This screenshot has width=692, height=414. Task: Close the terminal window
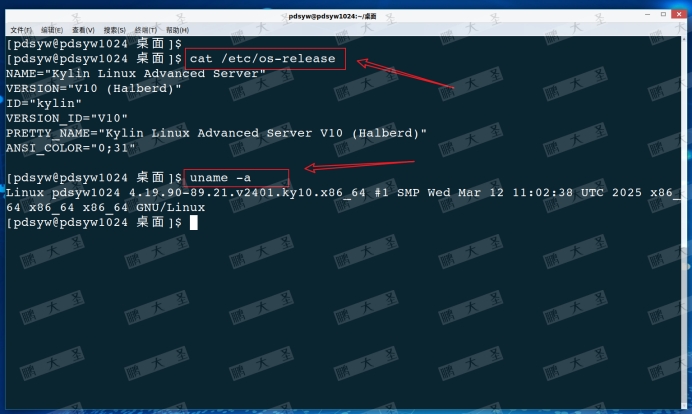(x=679, y=15)
